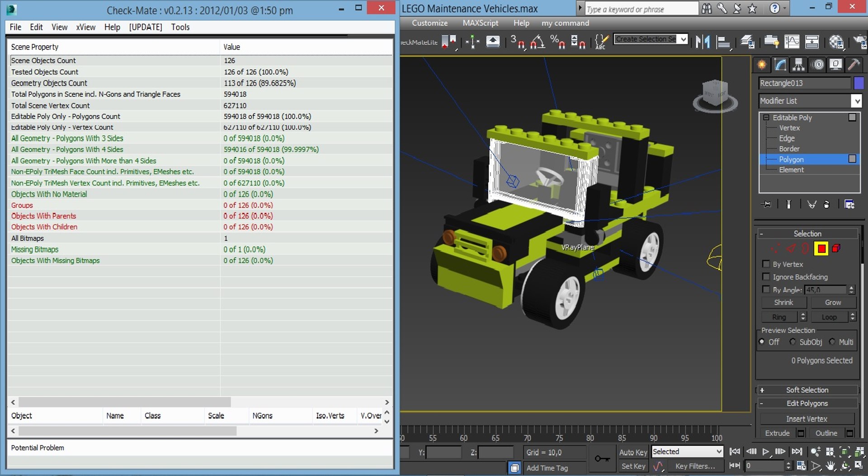Enable Ignore Backfacing checkbox
This screenshot has height=476, width=868.
(x=766, y=276)
